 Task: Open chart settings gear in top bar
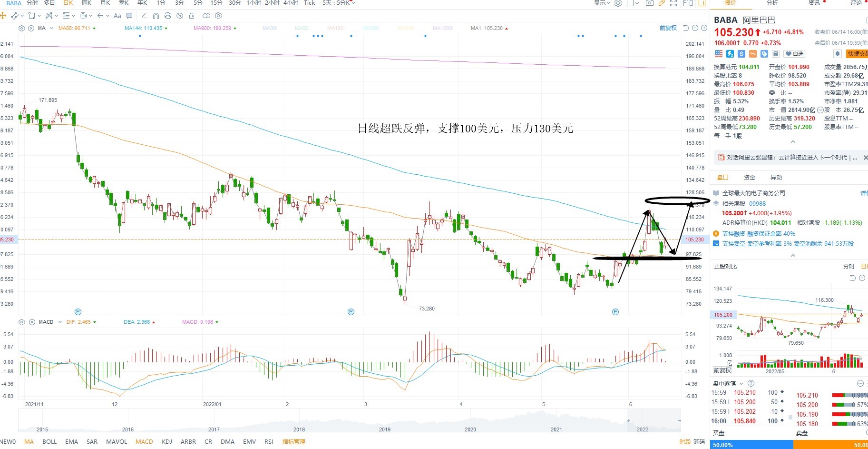click(618, 3)
